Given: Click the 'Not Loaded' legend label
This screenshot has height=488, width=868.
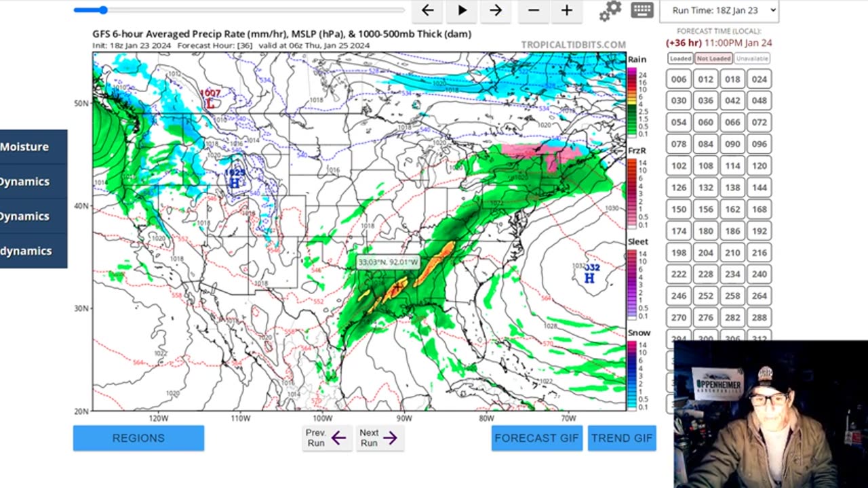Looking at the screenshot, I should pyautogui.click(x=713, y=59).
